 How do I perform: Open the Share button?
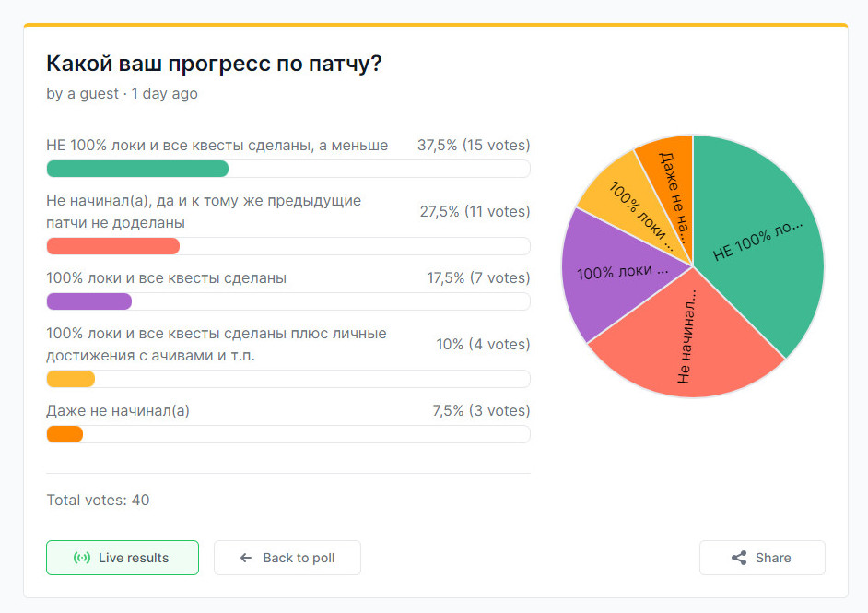[x=762, y=558]
